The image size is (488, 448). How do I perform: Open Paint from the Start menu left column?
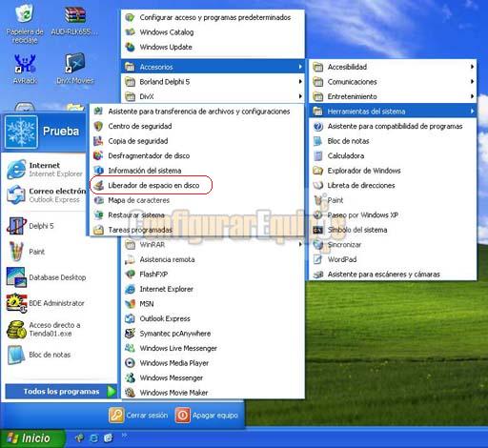point(26,252)
